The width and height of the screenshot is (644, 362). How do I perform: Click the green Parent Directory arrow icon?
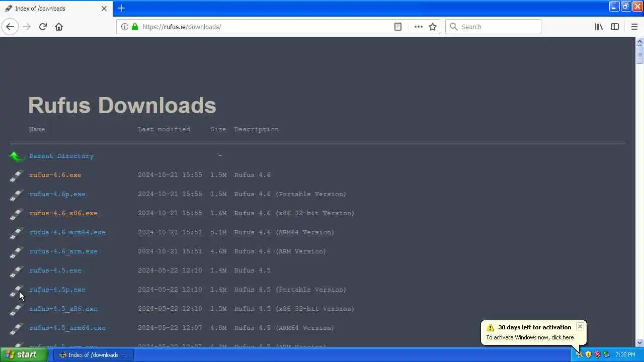coord(17,156)
